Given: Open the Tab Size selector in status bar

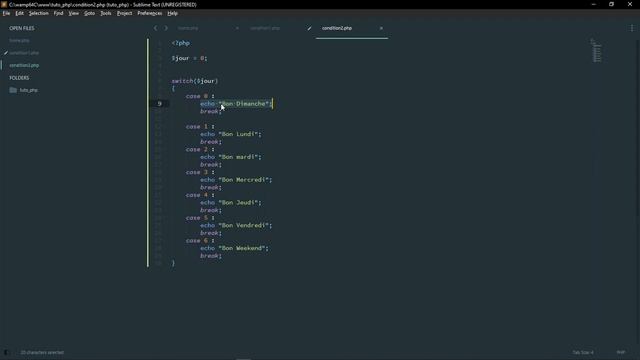Looking at the screenshot, I should click(x=583, y=352).
